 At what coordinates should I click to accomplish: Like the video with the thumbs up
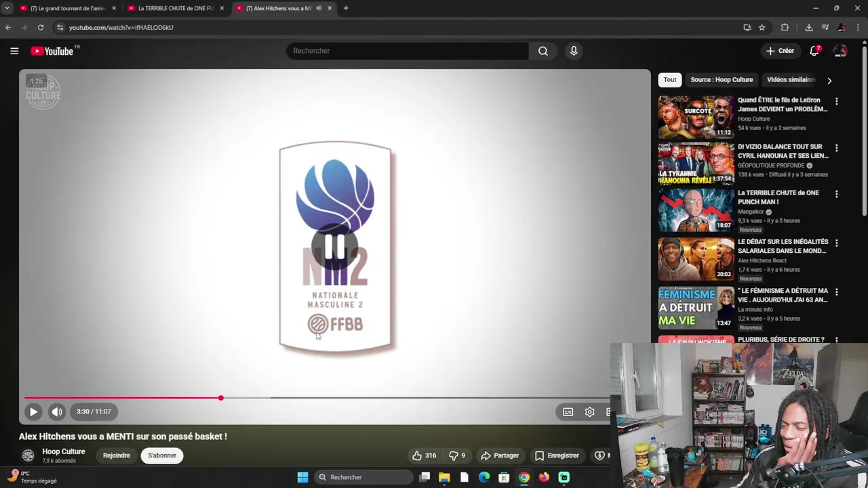click(425, 455)
